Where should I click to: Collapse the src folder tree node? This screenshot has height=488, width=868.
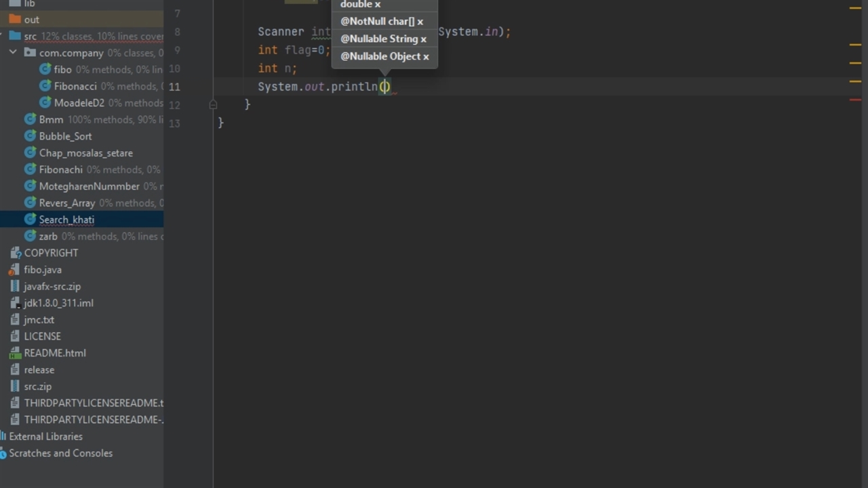[2, 37]
